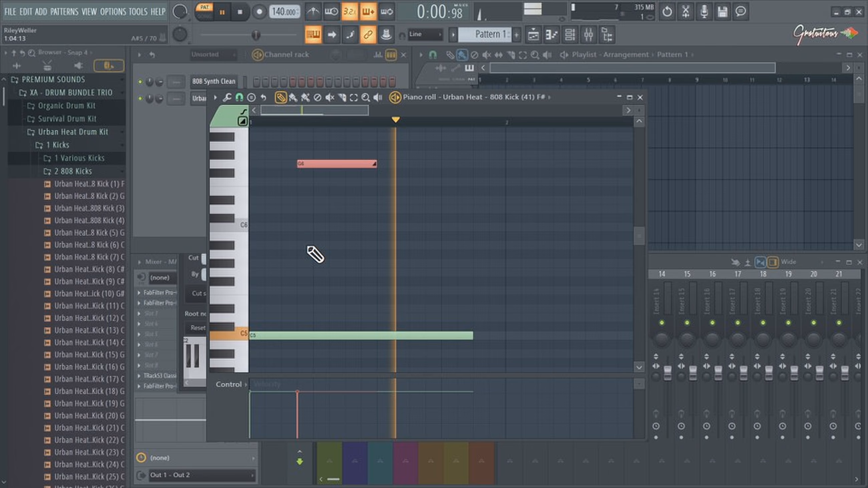Toggle typing keyboard to piano button

[x=313, y=35]
